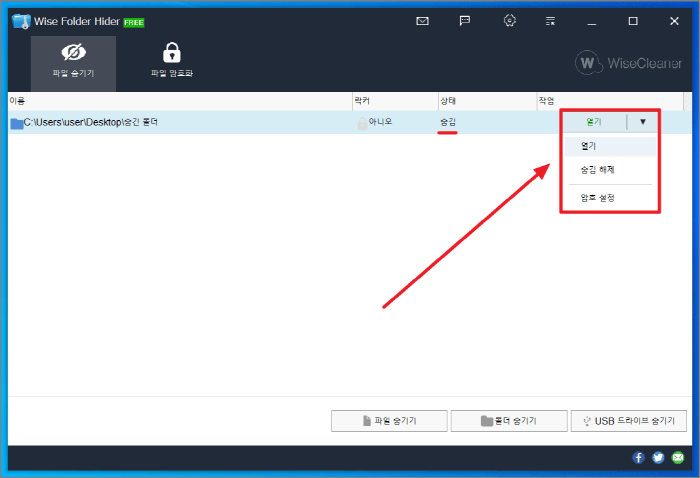Choose 열기 from the dropdown menu
This screenshot has height=478, width=700.
pyautogui.click(x=610, y=146)
